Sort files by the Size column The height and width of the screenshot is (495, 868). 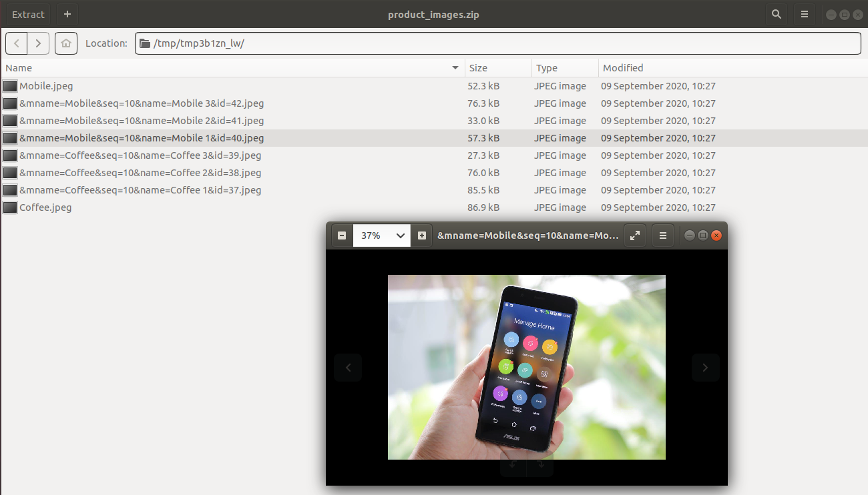tap(498, 68)
